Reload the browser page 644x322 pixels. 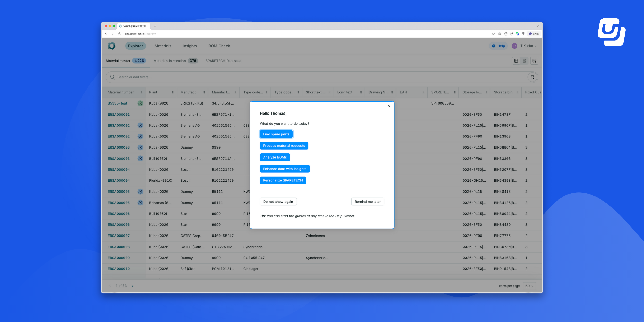119,34
